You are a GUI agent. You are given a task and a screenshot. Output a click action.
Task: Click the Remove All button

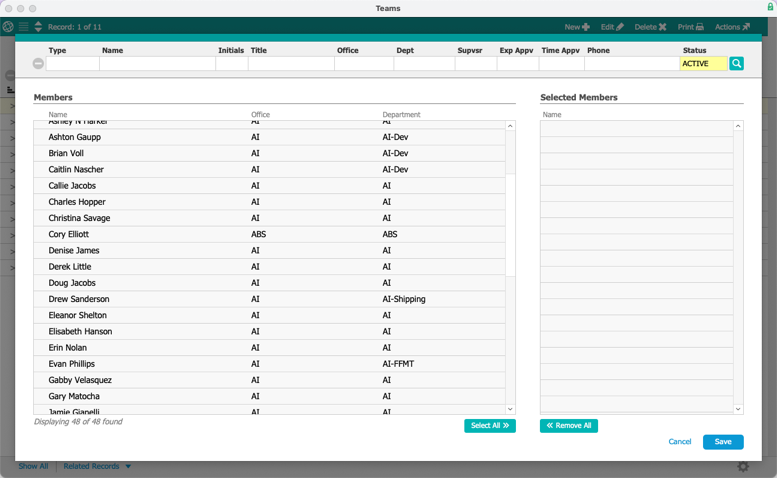[x=569, y=425]
